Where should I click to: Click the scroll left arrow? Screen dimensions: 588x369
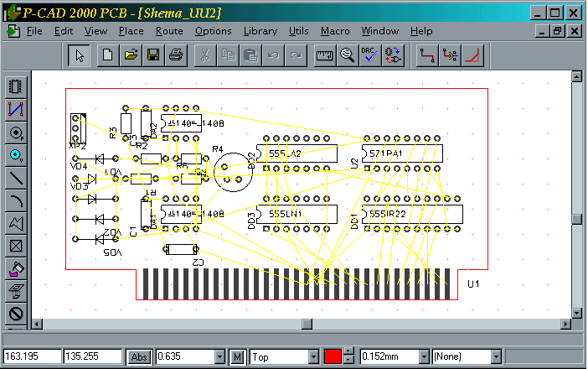[37, 324]
